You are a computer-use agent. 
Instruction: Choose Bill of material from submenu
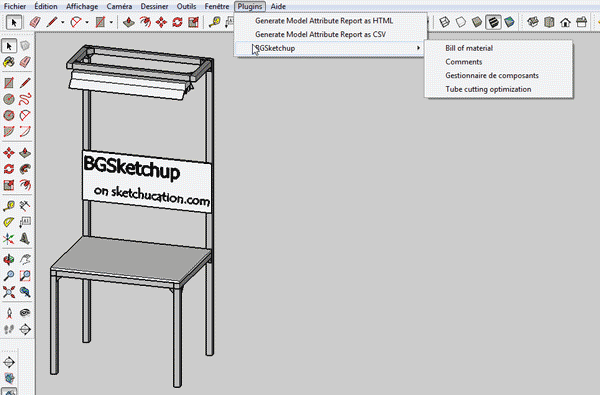pyautogui.click(x=469, y=48)
